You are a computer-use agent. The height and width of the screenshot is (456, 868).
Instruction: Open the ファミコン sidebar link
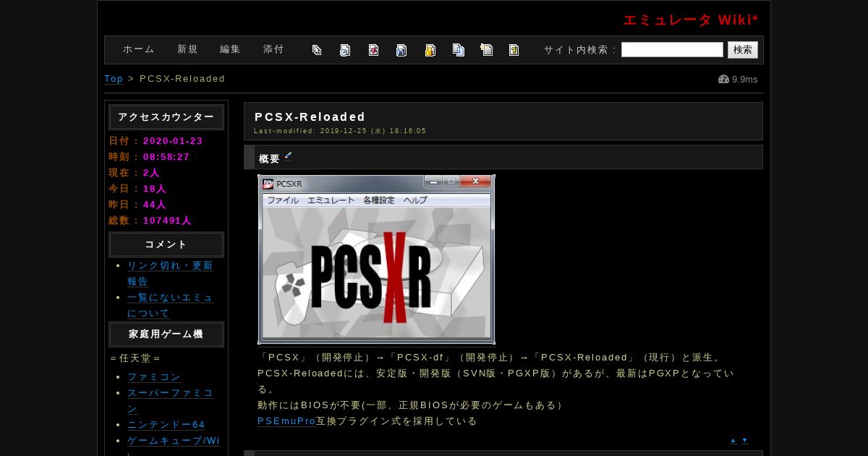154,376
